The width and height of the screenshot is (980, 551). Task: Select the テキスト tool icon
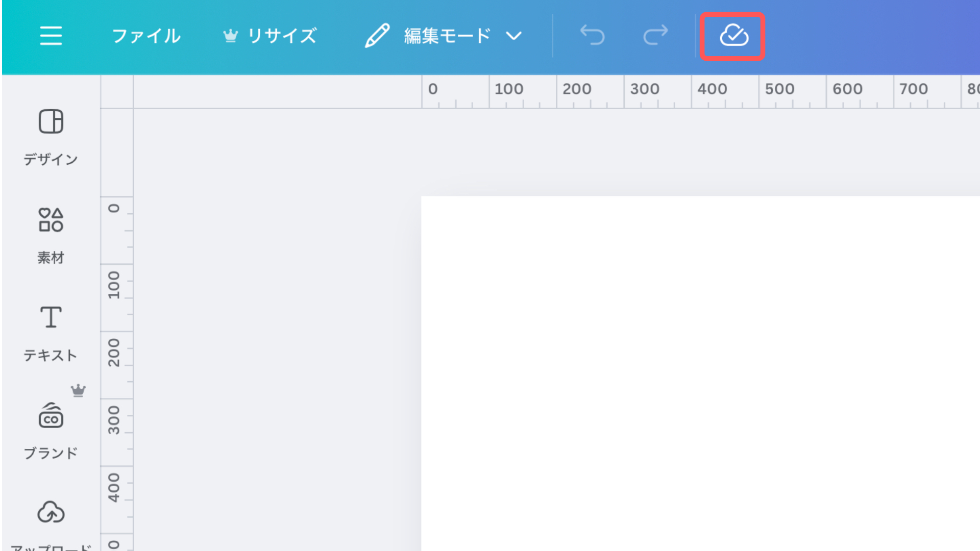click(51, 317)
